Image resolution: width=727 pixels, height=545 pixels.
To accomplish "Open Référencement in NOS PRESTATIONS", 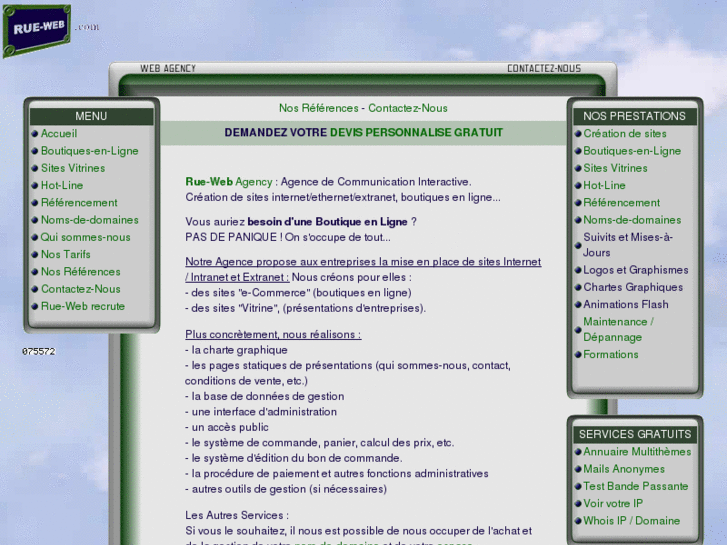I will tap(621, 203).
